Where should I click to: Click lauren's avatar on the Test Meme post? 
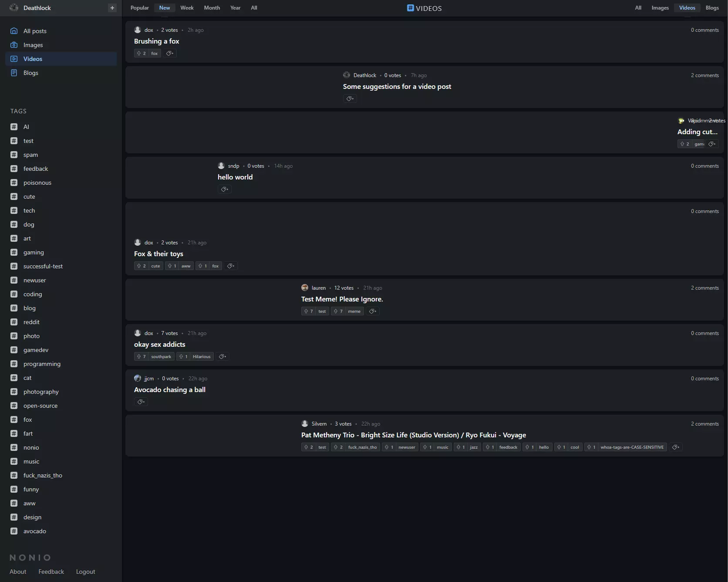coord(305,288)
